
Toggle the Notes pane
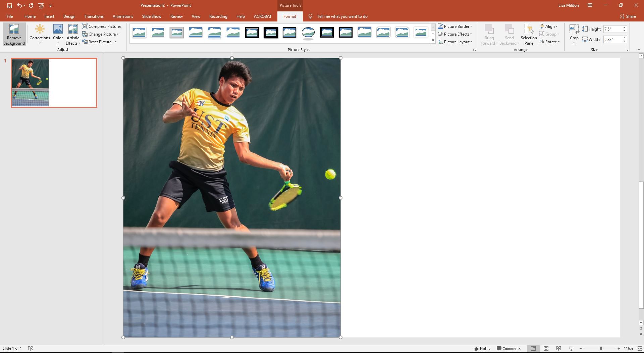coord(482,349)
